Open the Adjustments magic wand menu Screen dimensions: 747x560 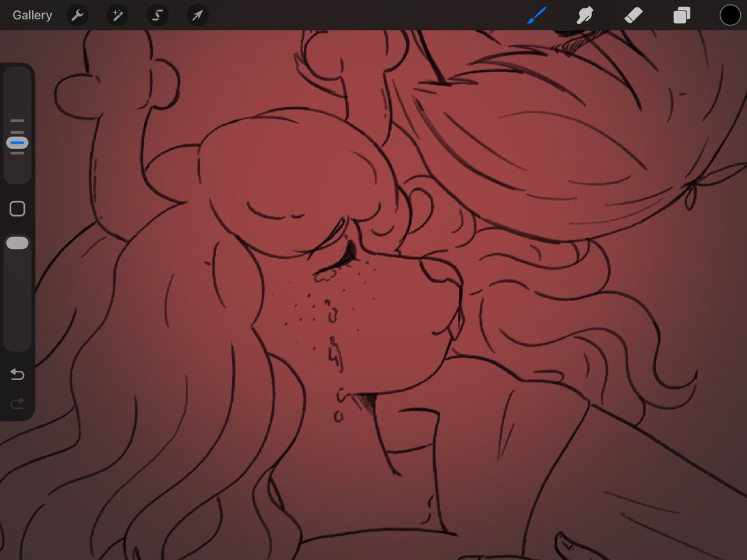[117, 15]
